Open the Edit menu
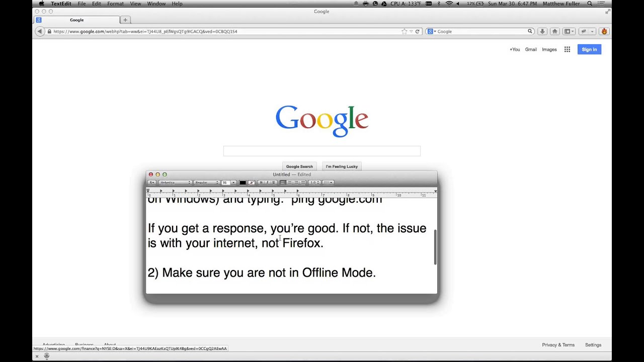 click(x=97, y=4)
